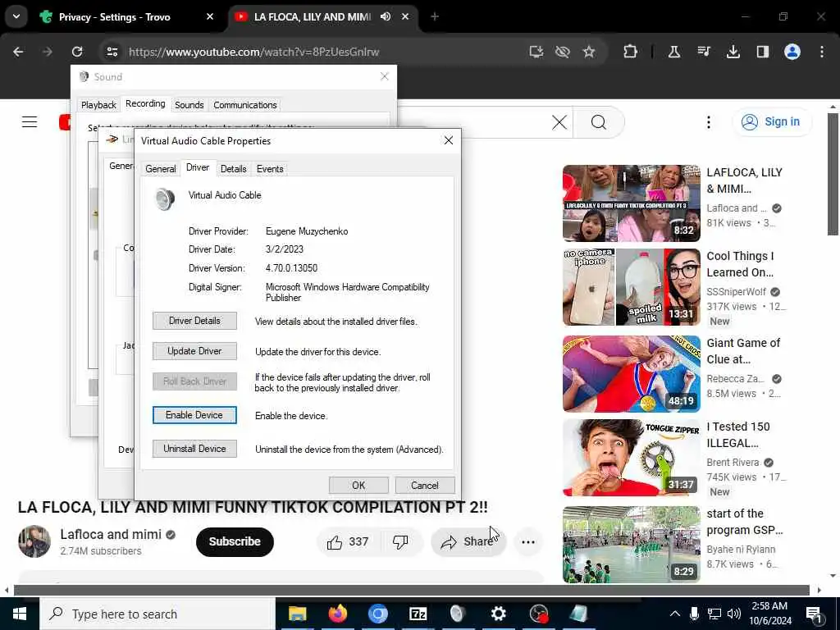
Task: Close the Virtual Audio Cable Properties dialog
Action: click(x=449, y=140)
